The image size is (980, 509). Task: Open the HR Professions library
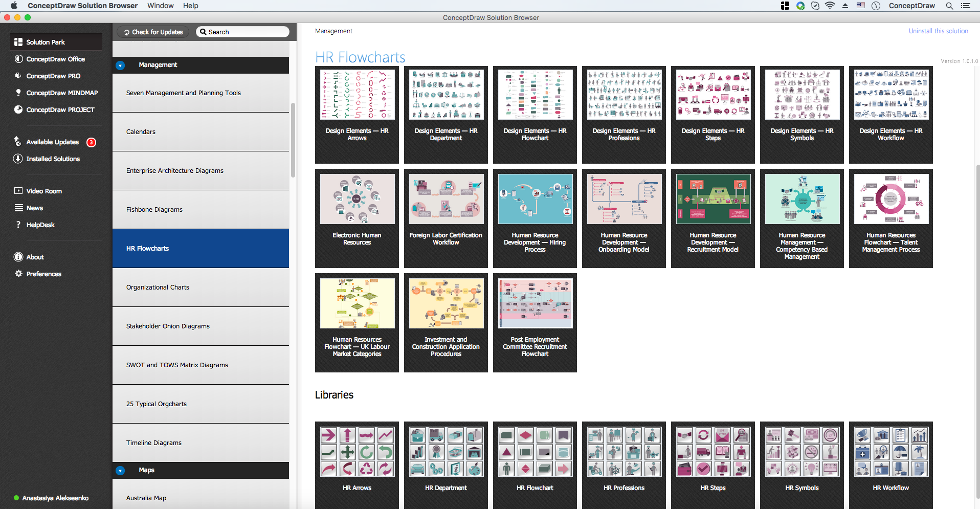(x=624, y=465)
